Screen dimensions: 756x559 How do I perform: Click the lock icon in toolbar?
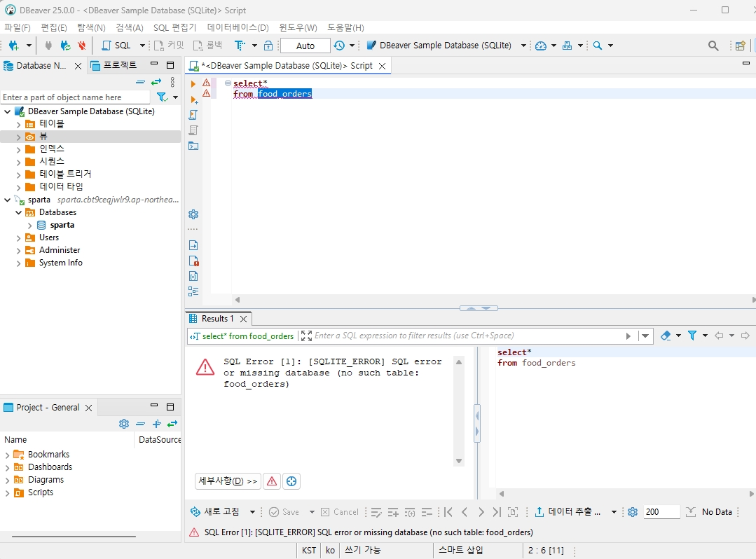pos(268,46)
